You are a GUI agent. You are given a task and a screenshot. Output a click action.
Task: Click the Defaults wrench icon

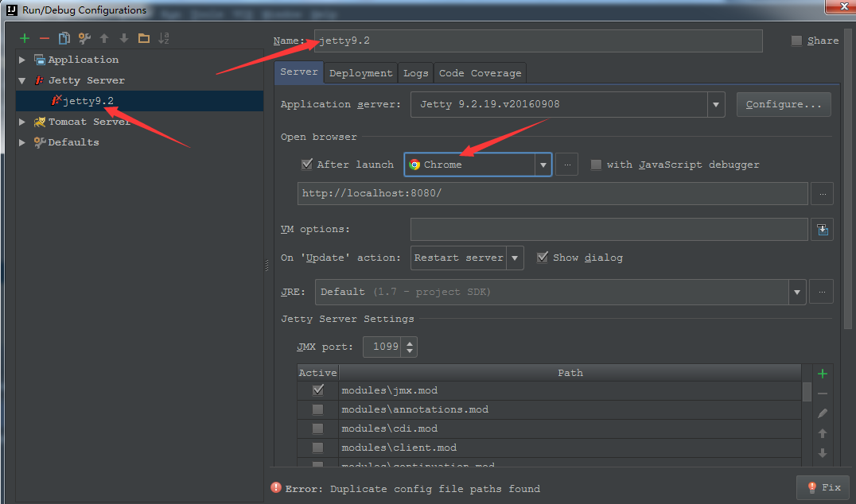pos(39,142)
